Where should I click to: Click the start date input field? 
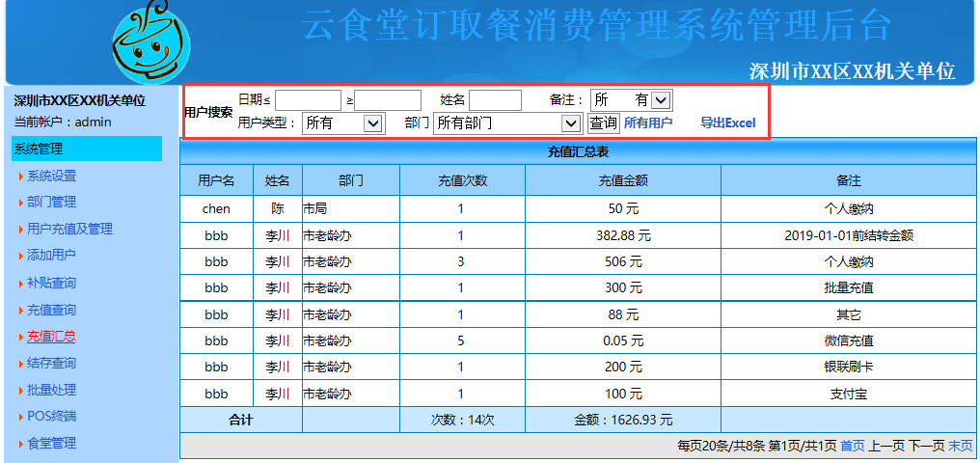(308, 100)
